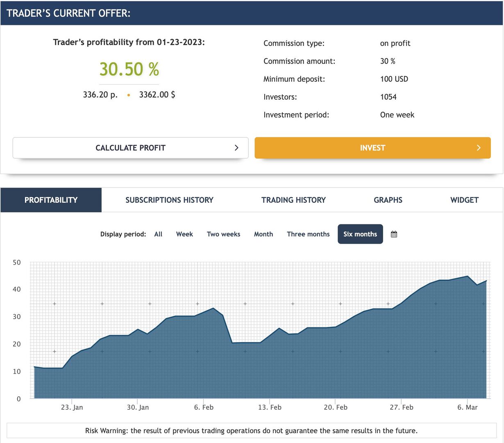Click the Commission amount value 30 %
The height and width of the screenshot is (443, 504).
click(388, 61)
